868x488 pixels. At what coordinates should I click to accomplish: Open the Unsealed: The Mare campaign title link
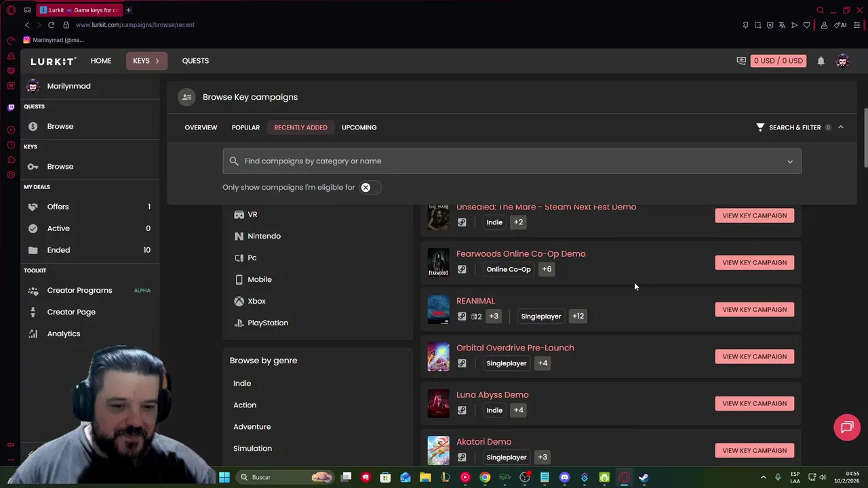[546, 207]
